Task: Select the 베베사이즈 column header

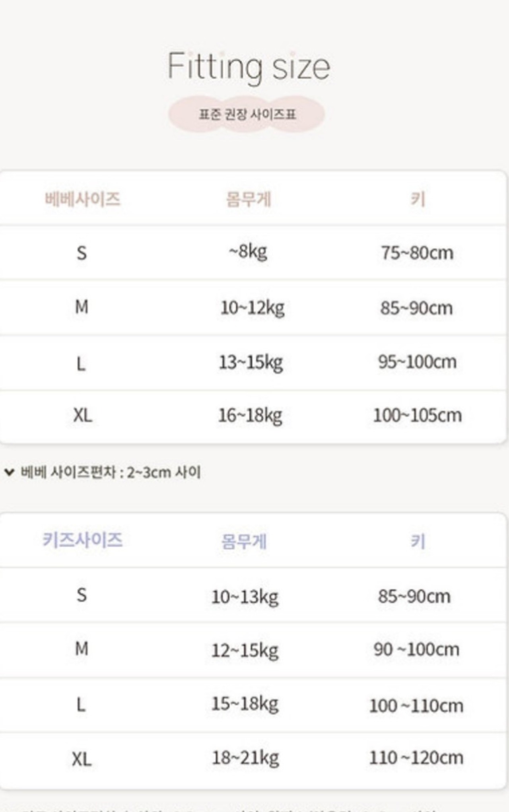Action: [82, 199]
